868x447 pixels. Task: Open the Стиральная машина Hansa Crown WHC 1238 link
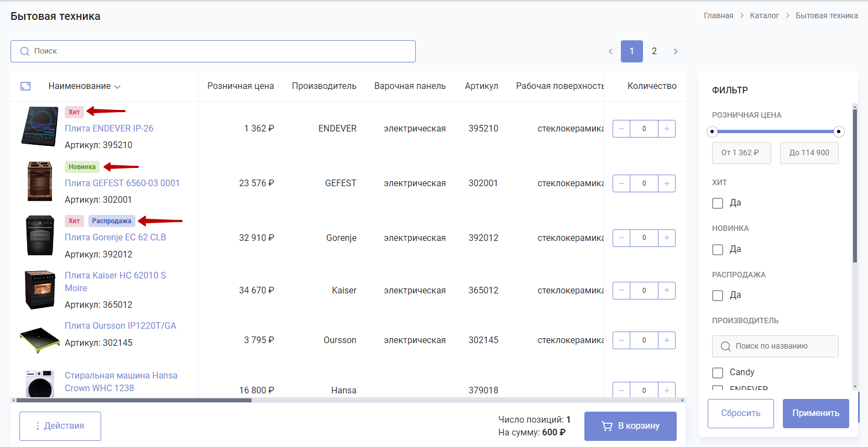pyautogui.click(x=121, y=382)
